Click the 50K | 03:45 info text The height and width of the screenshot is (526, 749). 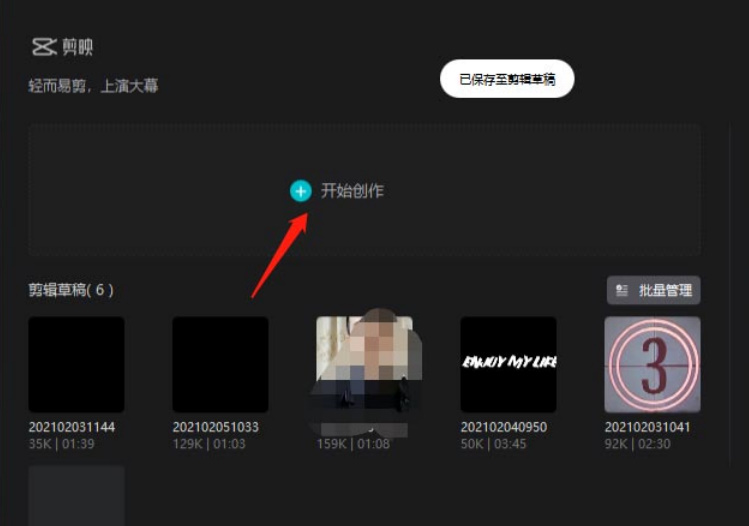click(493, 444)
